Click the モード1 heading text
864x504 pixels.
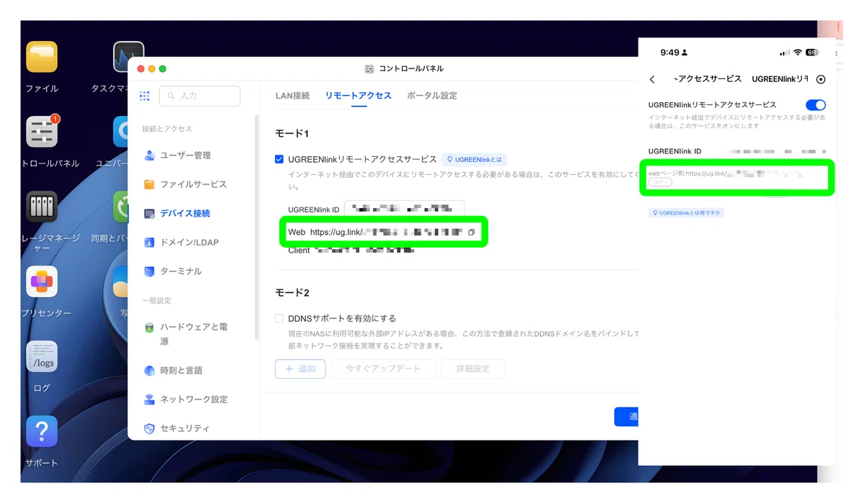pyautogui.click(x=292, y=134)
